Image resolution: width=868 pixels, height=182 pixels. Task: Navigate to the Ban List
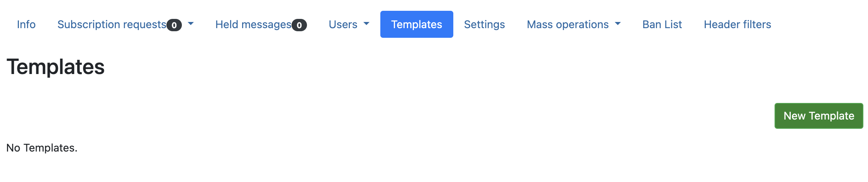tap(662, 24)
